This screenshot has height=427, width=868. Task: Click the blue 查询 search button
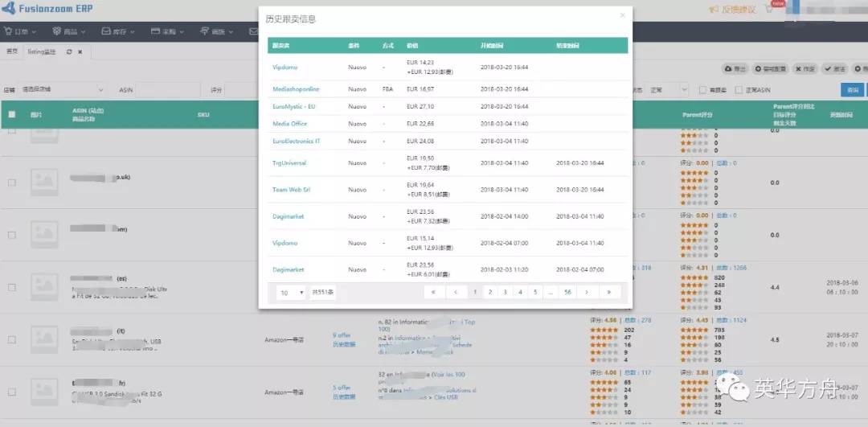point(852,90)
